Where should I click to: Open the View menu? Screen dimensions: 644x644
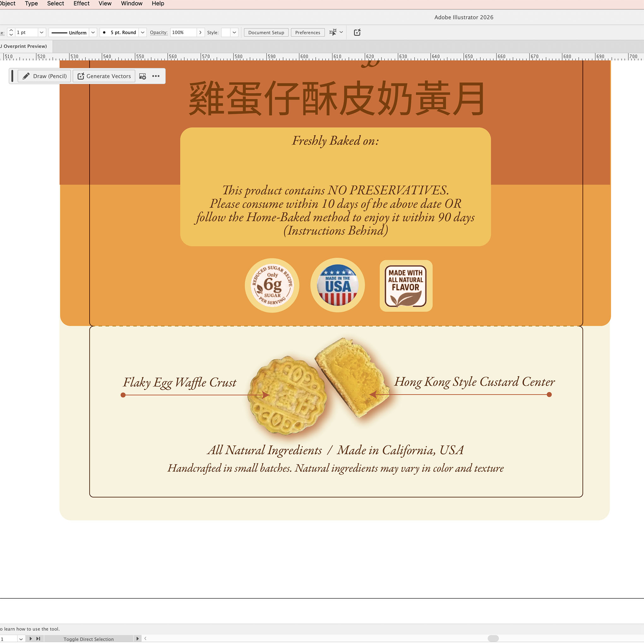105,3
